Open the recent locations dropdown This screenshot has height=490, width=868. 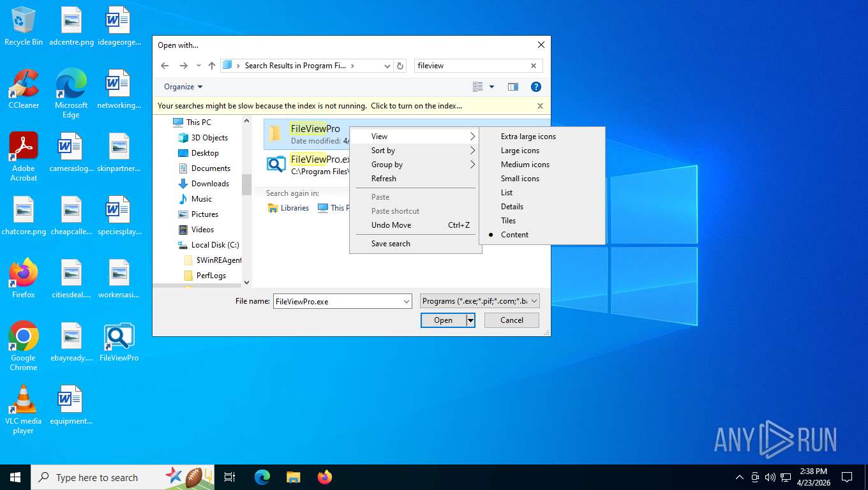(198, 66)
